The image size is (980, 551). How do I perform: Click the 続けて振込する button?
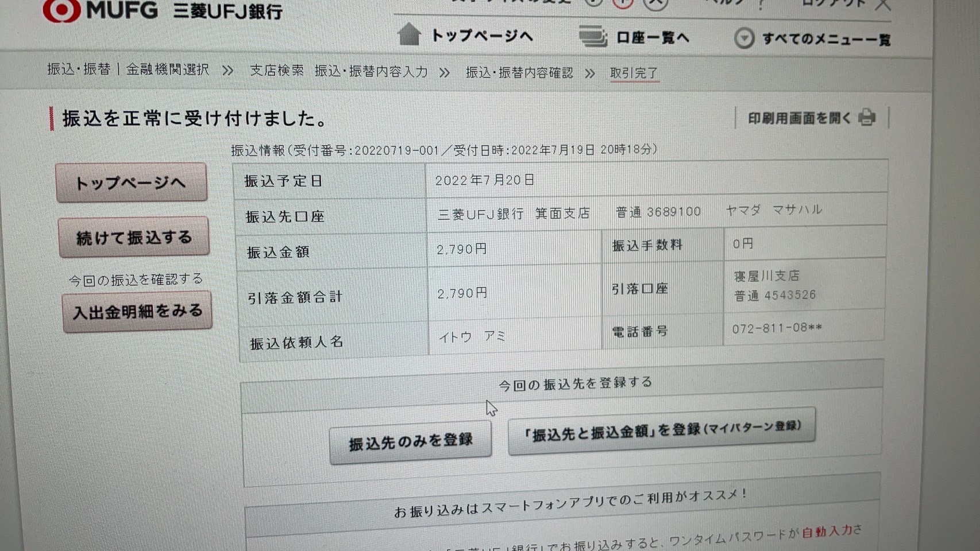133,237
